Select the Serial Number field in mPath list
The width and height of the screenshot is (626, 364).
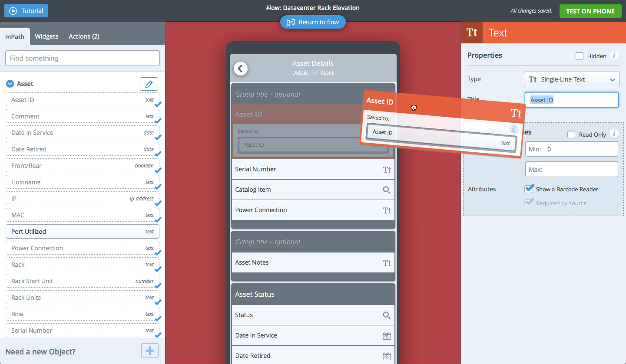[83, 331]
